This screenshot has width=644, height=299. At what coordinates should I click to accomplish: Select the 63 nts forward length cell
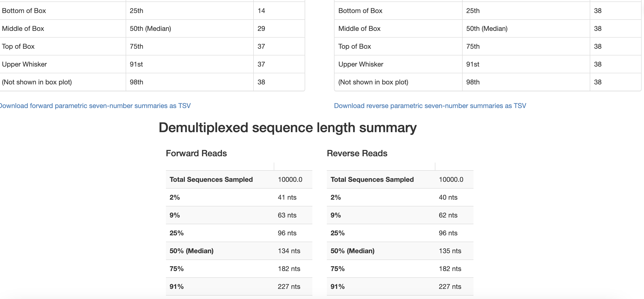[287, 215]
